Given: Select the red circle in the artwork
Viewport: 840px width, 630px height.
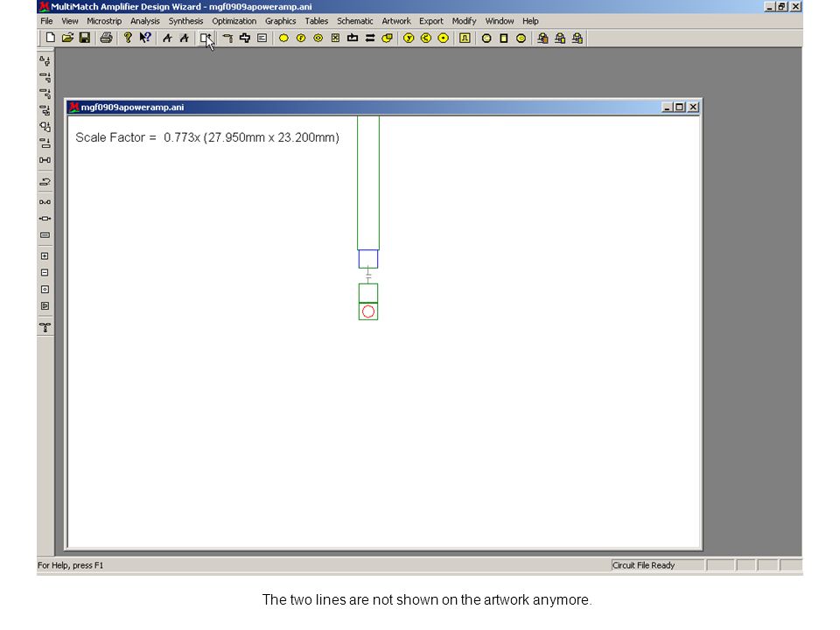Looking at the screenshot, I should point(368,311).
